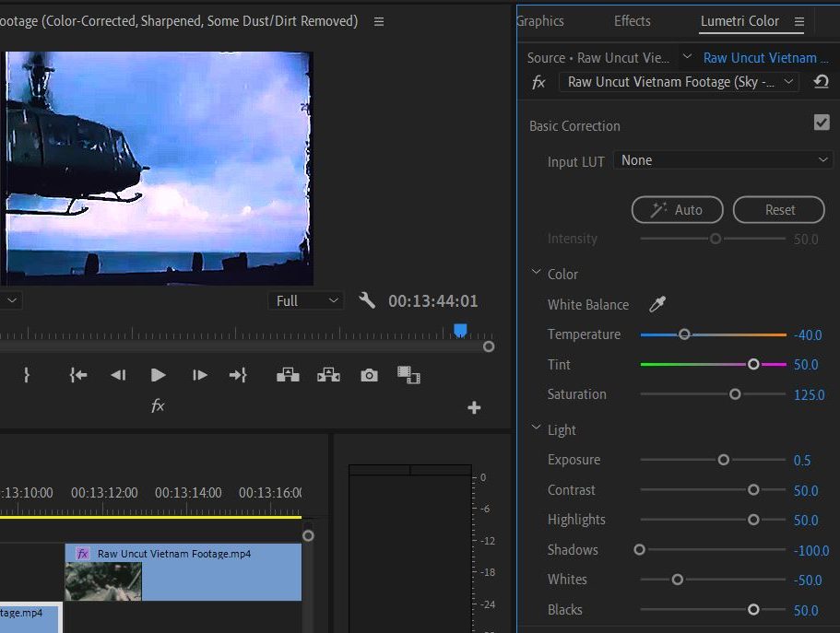The width and height of the screenshot is (840, 633).
Task: Click the Mark Out bracket icon
Action: click(26, 375)
